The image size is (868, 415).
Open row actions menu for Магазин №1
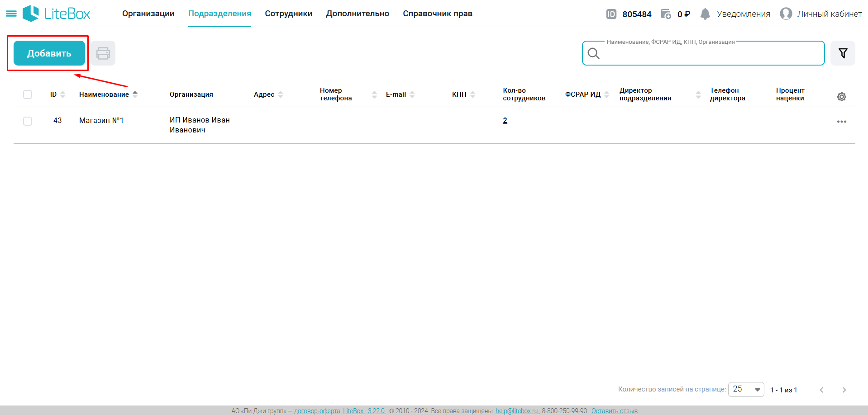tap(842, 122)
